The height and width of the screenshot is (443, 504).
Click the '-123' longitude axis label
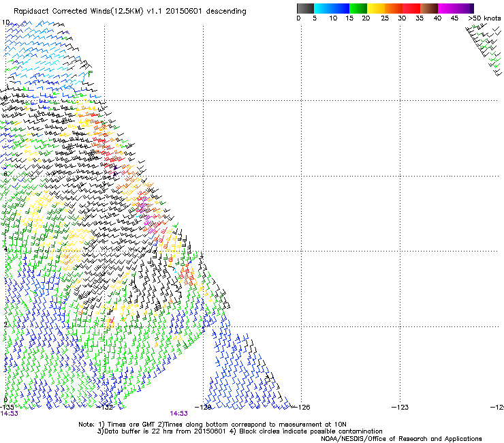[x=400, y=407]
